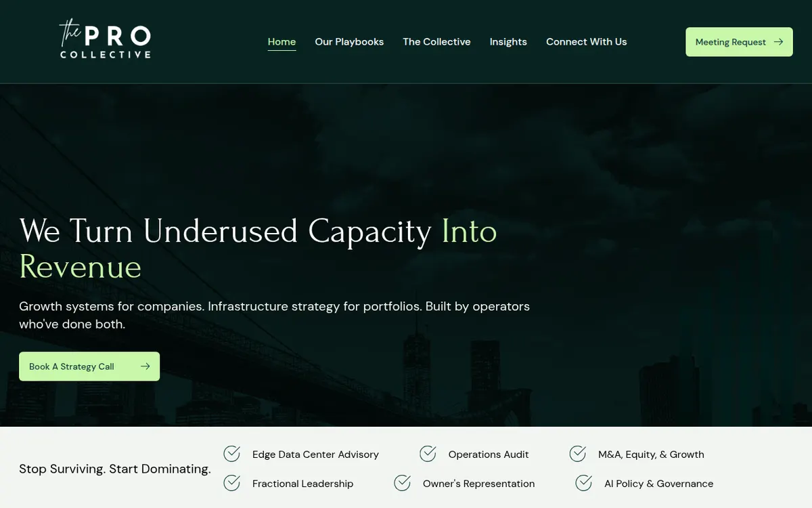Click The Pro Collective logo
The width and height of the screenshot is (812, 508).
click(105, 39)
